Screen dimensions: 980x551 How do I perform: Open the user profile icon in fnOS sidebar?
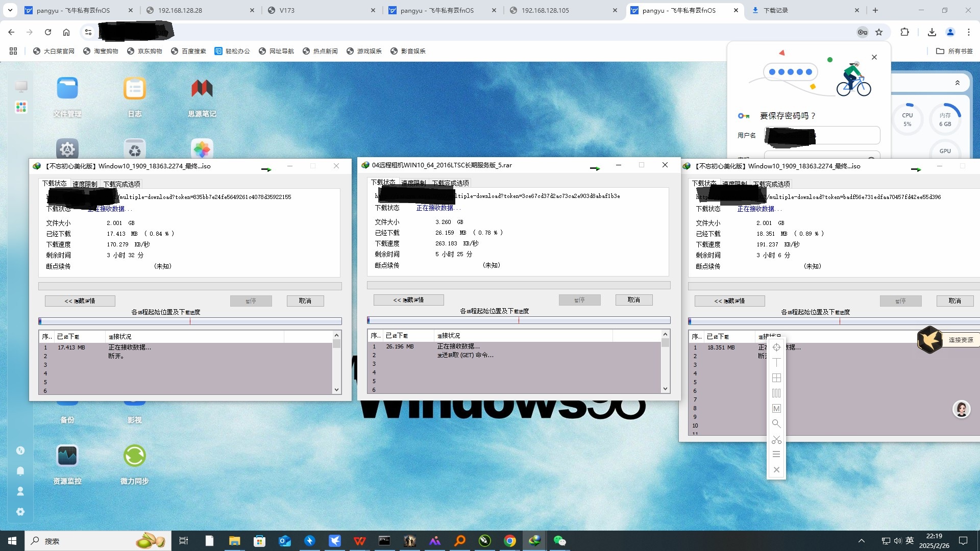click(x=20, y=491)
